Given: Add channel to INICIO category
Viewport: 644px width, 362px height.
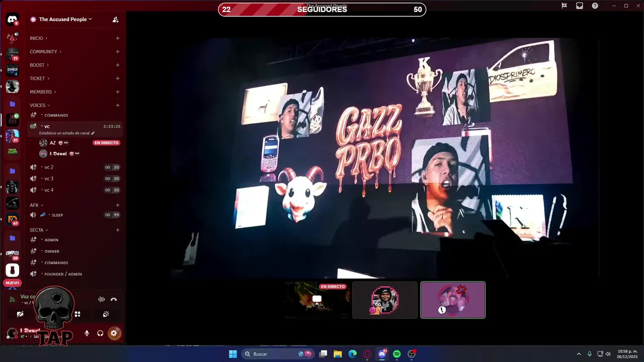Looking at the screenshot, I should point(118,38).
